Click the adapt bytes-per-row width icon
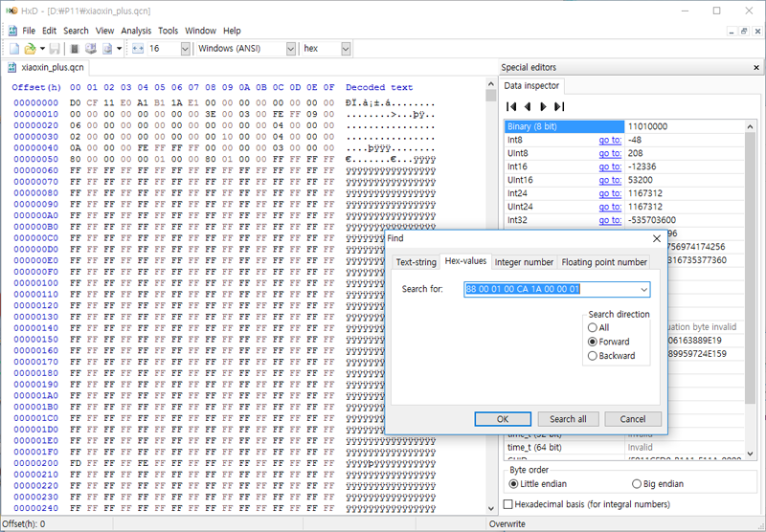This screenshot has height=532, width=766. [x=138, y=48]
